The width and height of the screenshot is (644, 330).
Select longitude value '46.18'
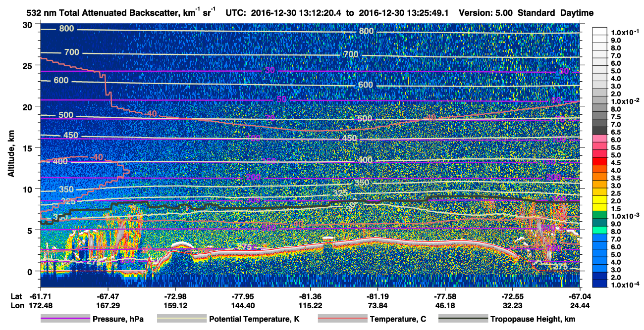point(445,305)
